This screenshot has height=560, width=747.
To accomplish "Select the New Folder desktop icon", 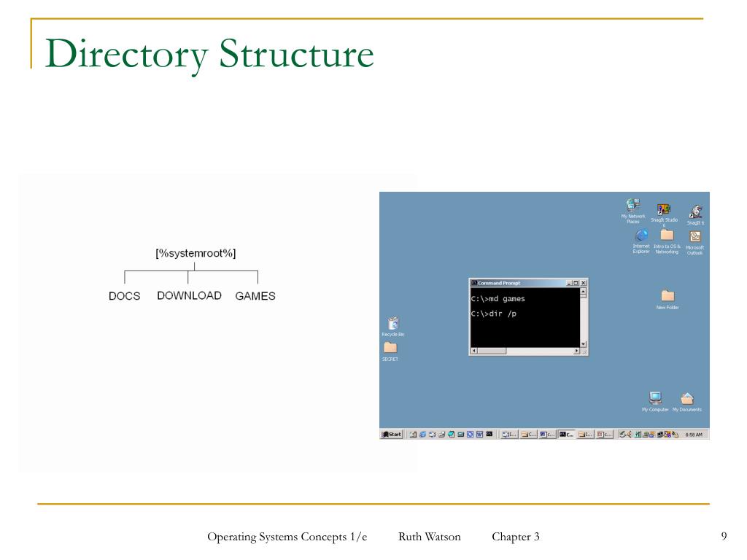I will click(x=667, y=300).
